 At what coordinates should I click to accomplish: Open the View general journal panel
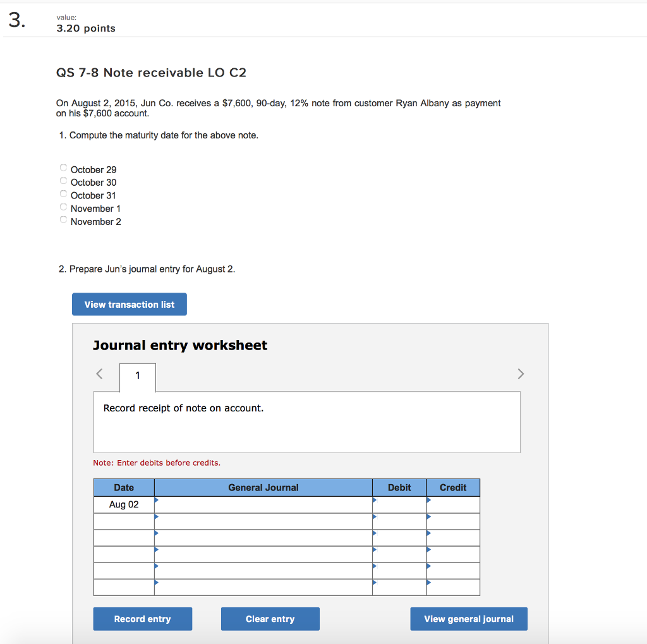pyautogui.click(x=468, y=619)
